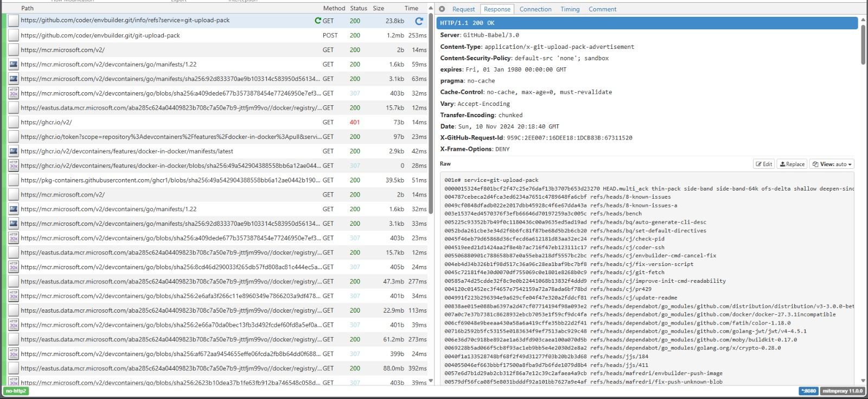Click the document icon of ghcr.io/v2/ 401 flow
The image size is (868, 399).
[14, 122]
